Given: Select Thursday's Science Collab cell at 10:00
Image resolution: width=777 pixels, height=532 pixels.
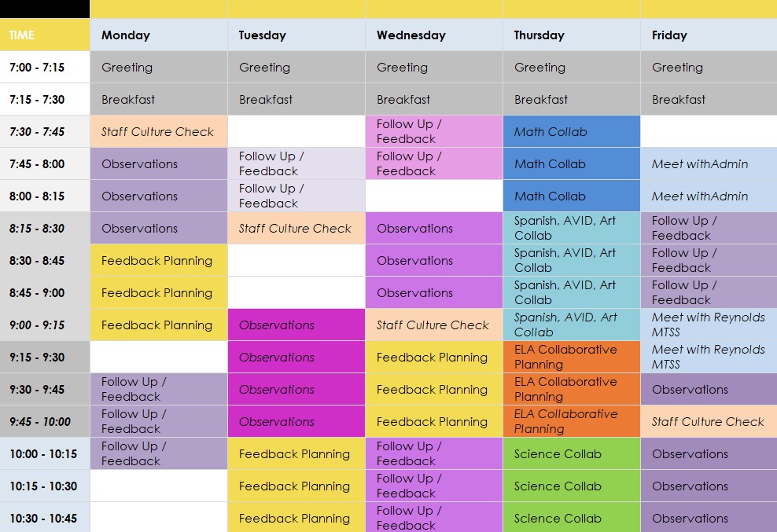Looking at the screenshot, I should click(x=572, y=453).
